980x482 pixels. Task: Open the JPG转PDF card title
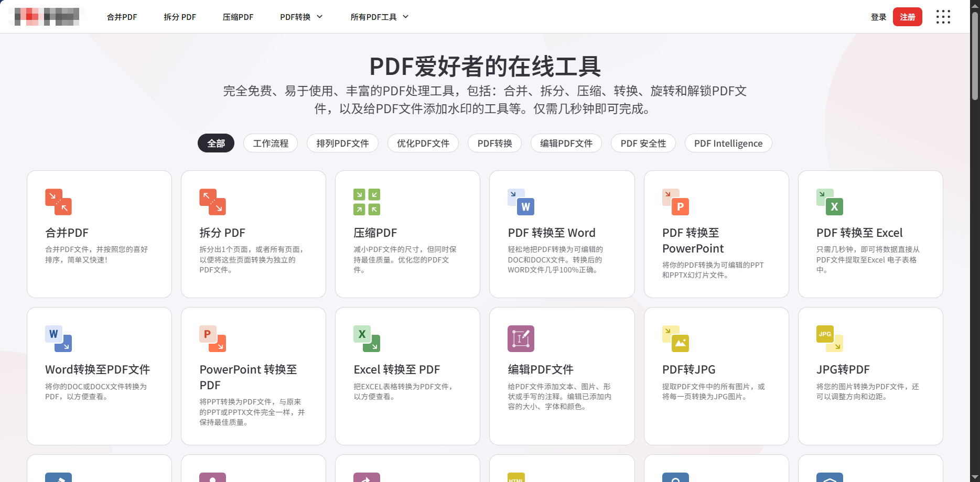843,369
